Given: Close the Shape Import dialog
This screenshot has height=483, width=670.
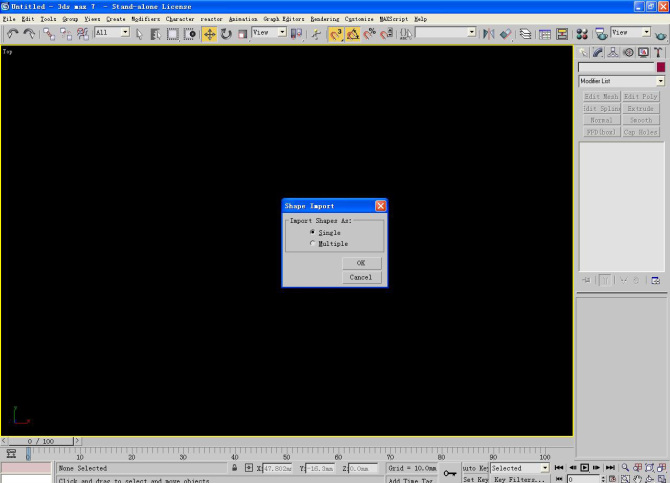Looking at the screenshot, I should (x=380, y=206).
